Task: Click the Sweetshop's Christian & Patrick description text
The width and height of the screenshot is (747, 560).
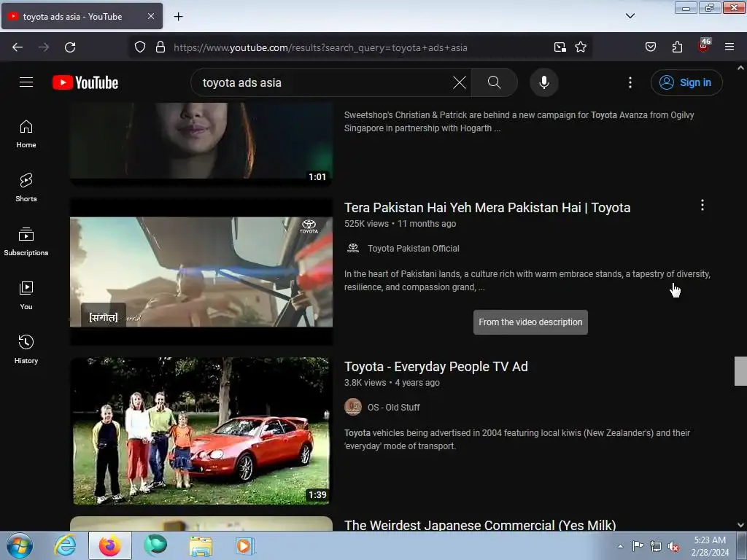Action: [x=519, y=122]
